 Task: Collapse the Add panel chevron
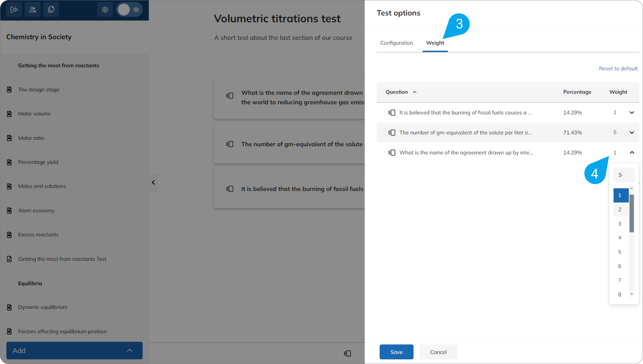pyautogui.click(x=129, y=350)
